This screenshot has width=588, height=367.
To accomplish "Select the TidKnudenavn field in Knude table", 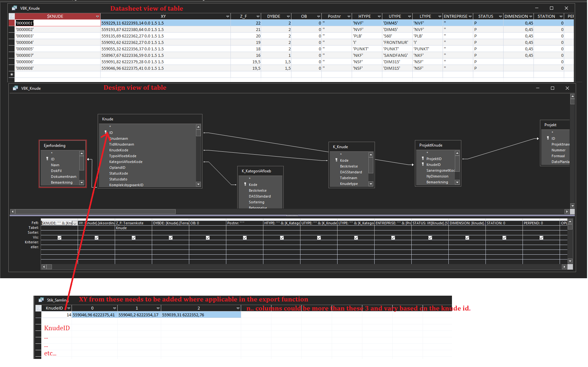I will (122, 144).
